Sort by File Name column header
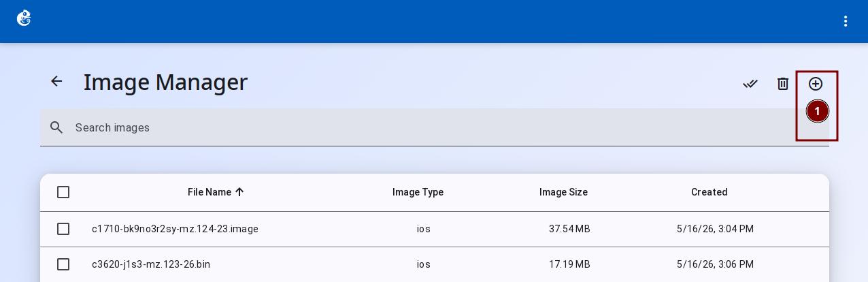The image size is (868, 282). tap(210, 192)
